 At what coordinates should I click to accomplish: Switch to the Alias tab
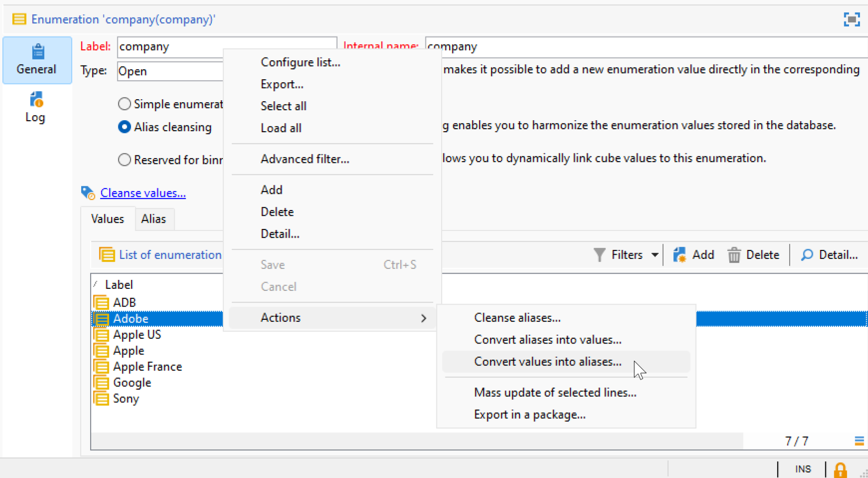click(x=153, y=219)
